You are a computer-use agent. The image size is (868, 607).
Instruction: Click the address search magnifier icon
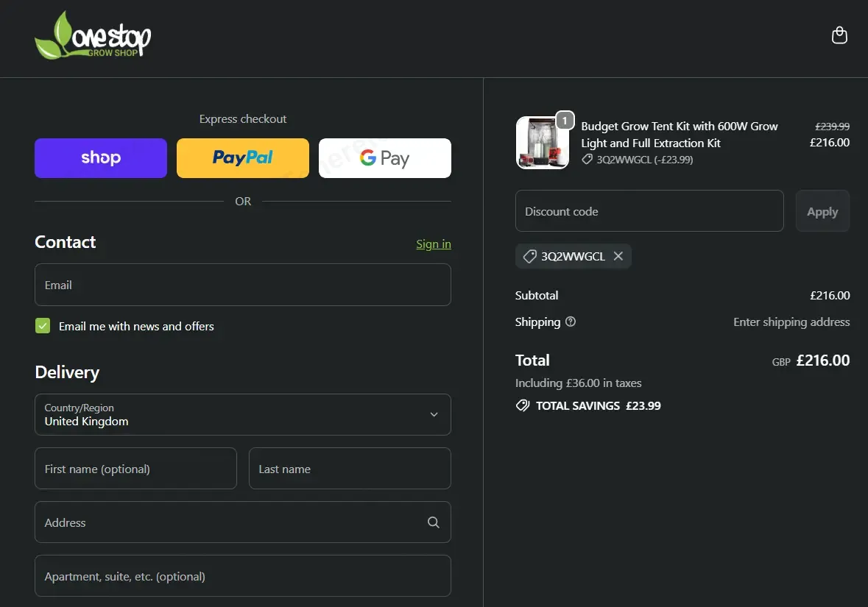point(434,522)
